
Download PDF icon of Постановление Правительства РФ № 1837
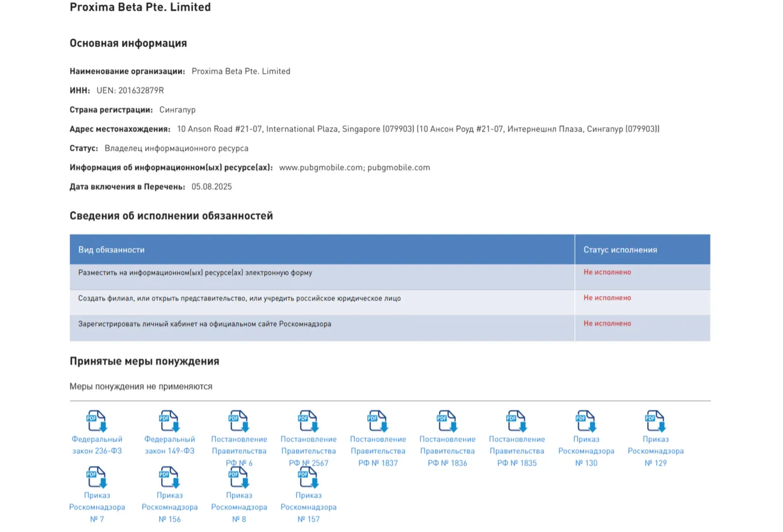click(378, 421)
